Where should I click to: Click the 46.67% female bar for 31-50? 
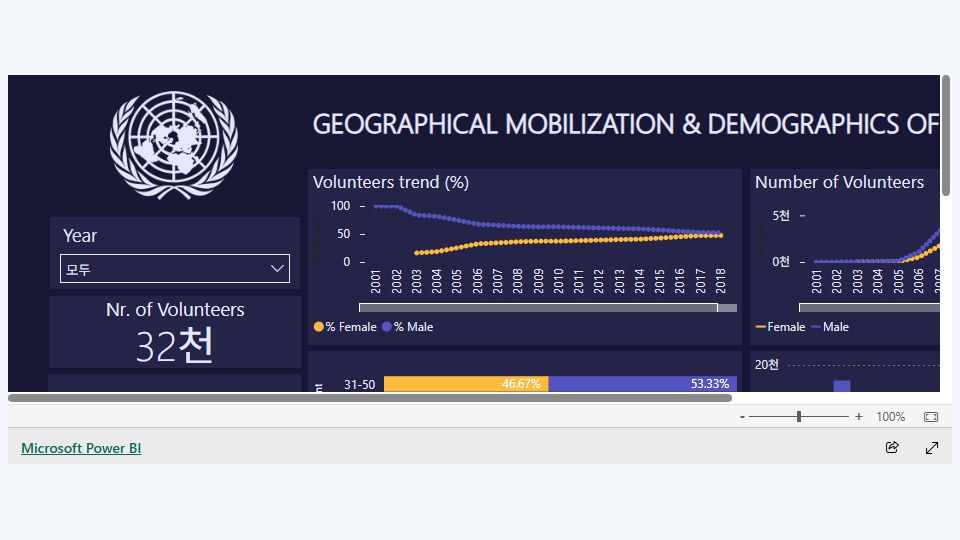(x=466, y=384)
